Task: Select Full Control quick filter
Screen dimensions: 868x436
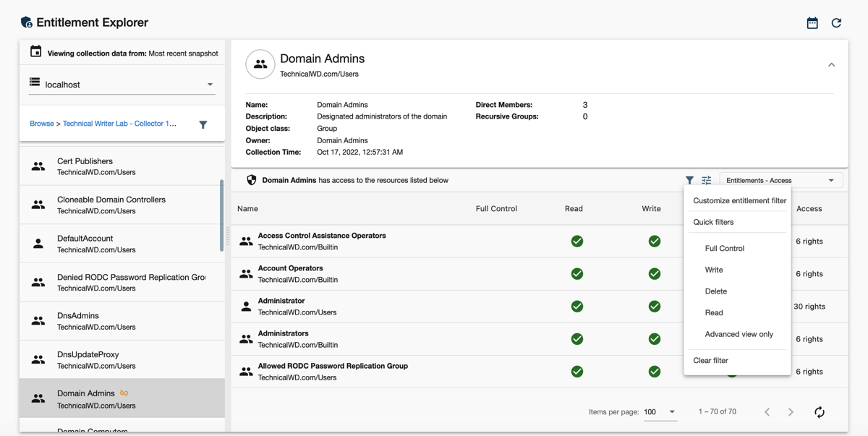Action: tap(724, 248)
